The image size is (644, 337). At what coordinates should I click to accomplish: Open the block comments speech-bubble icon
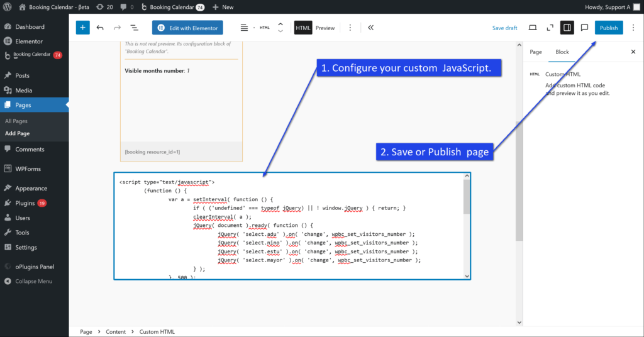[x=584, y=28]
